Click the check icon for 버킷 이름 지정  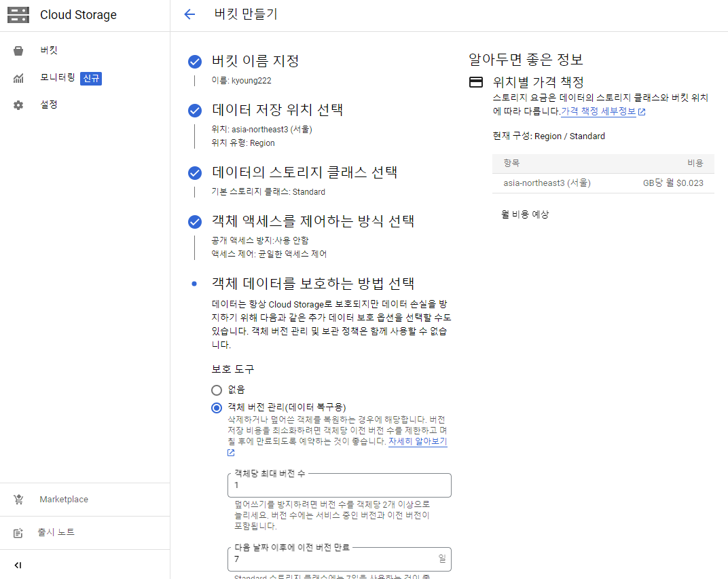click(x=194, y=61)
